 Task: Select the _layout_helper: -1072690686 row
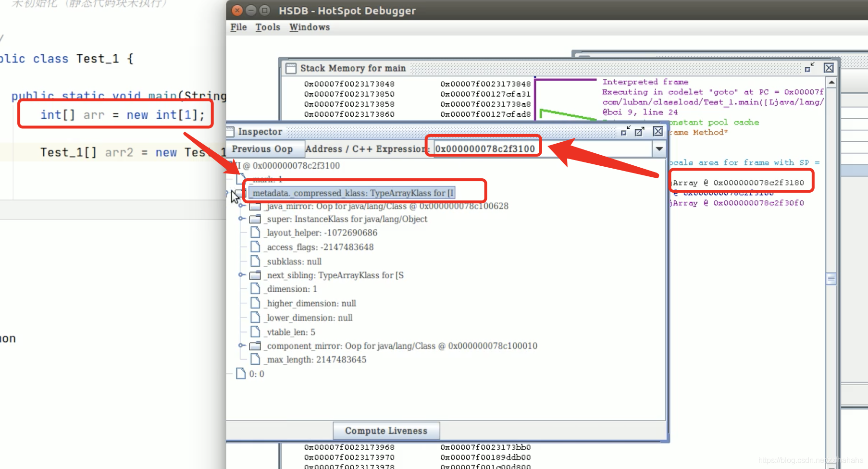click(322, 233)
